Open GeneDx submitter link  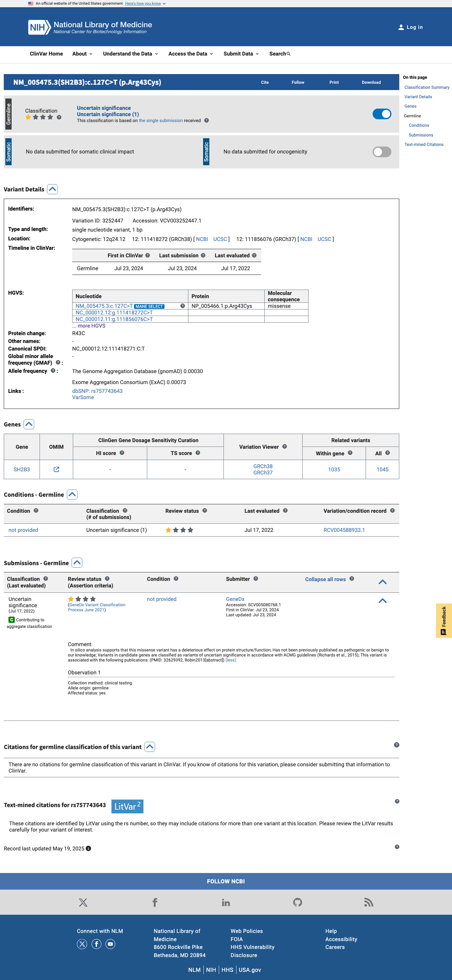pyautogui.click(x=235, y=599)
